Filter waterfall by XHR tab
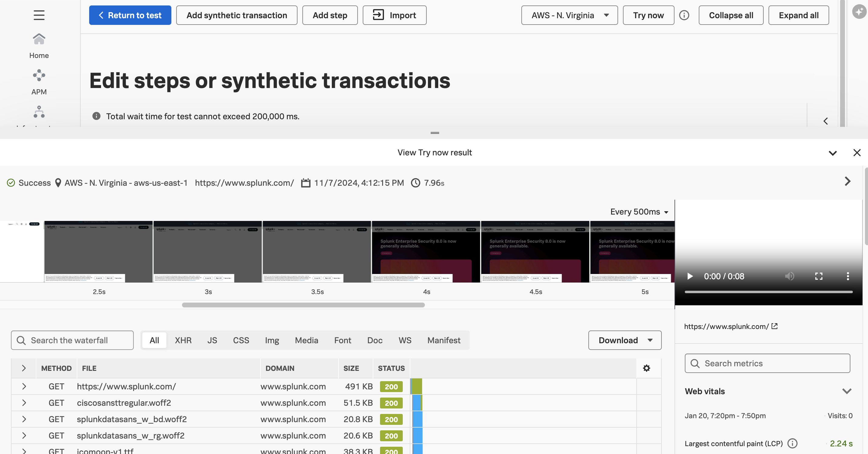The height and width of the screenshot is (454, 868). tap(183, 340)
